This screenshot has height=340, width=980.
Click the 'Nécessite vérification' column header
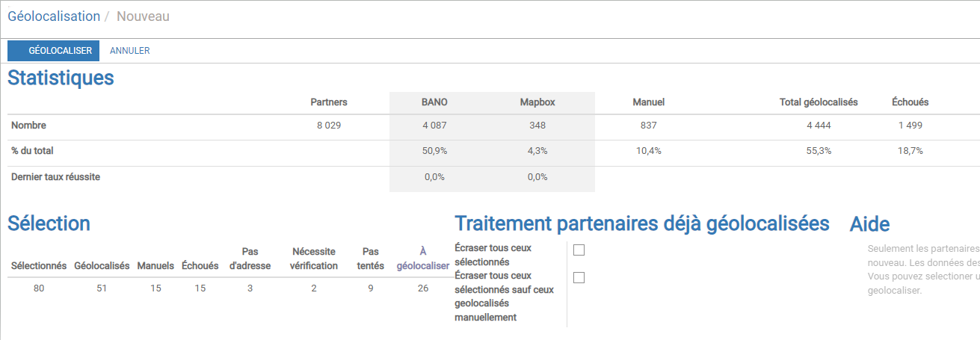pos(314,259)
